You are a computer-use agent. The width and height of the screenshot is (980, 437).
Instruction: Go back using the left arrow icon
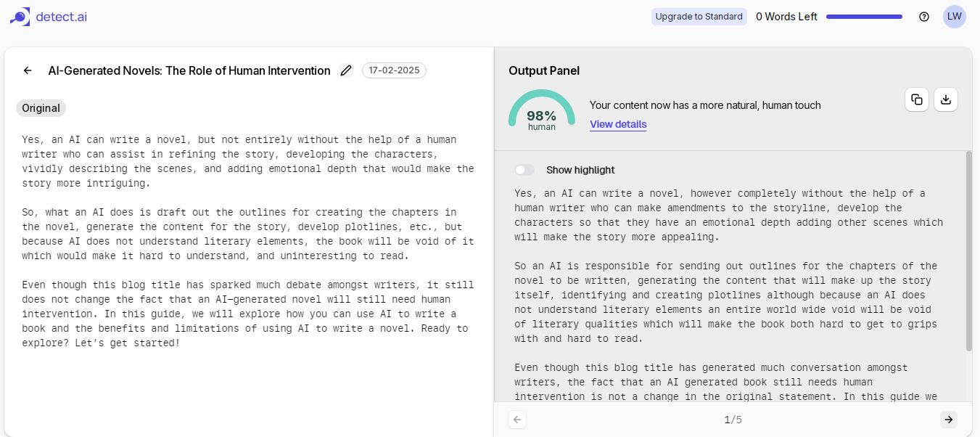[x=28, y=70]
